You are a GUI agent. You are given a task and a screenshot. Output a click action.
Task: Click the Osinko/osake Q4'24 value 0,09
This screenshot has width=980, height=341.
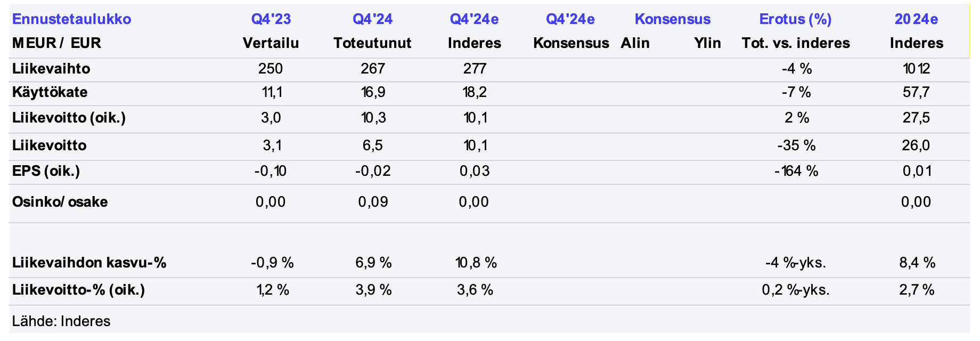click(x=373, y=202)
